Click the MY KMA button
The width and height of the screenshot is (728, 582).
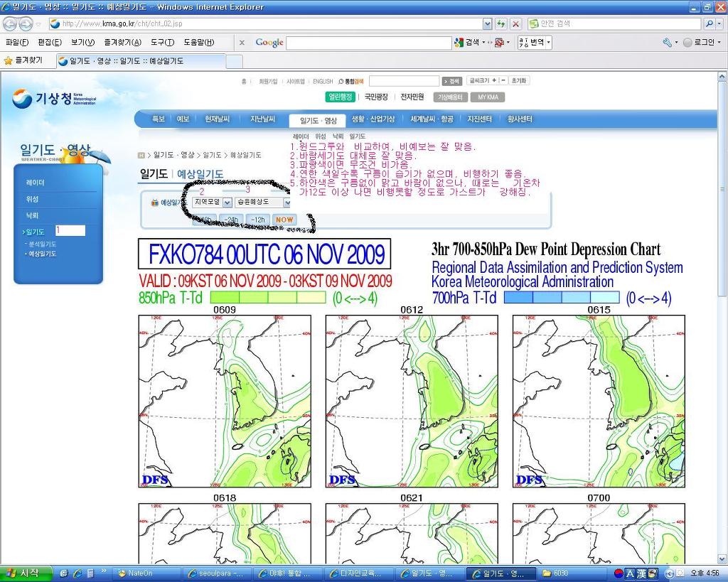(488, 97)
